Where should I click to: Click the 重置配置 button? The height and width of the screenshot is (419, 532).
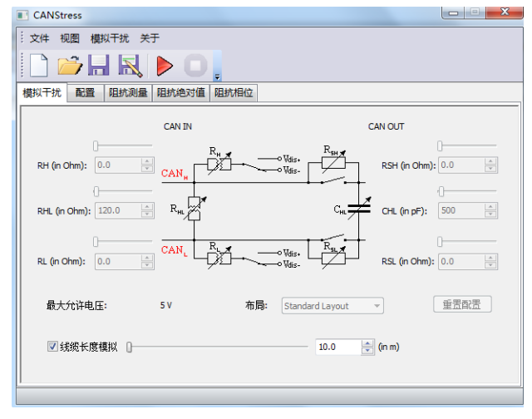[462, 304]
